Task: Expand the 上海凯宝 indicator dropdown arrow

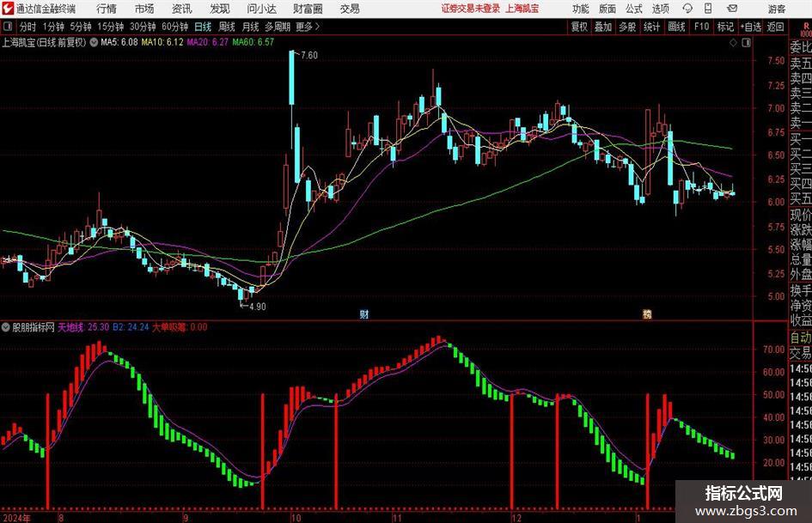Action: tap(94, 42)
